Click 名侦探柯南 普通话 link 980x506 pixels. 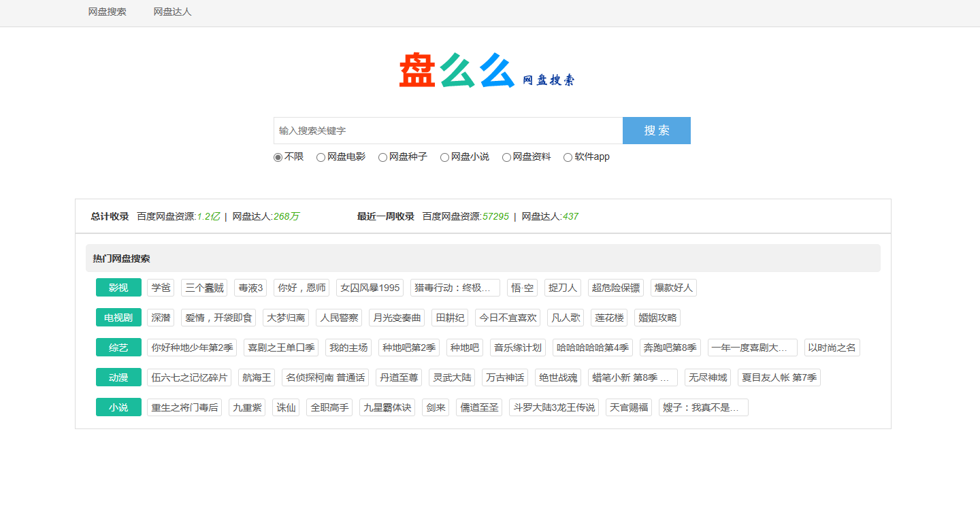click(x=325, y=377)
